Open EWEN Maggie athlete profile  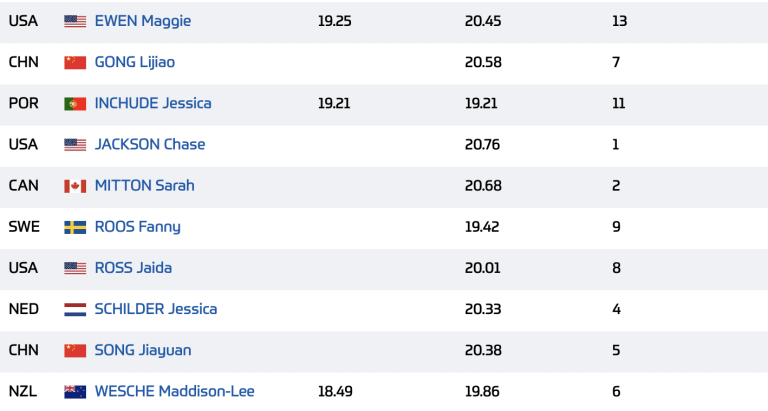point(143,21)
